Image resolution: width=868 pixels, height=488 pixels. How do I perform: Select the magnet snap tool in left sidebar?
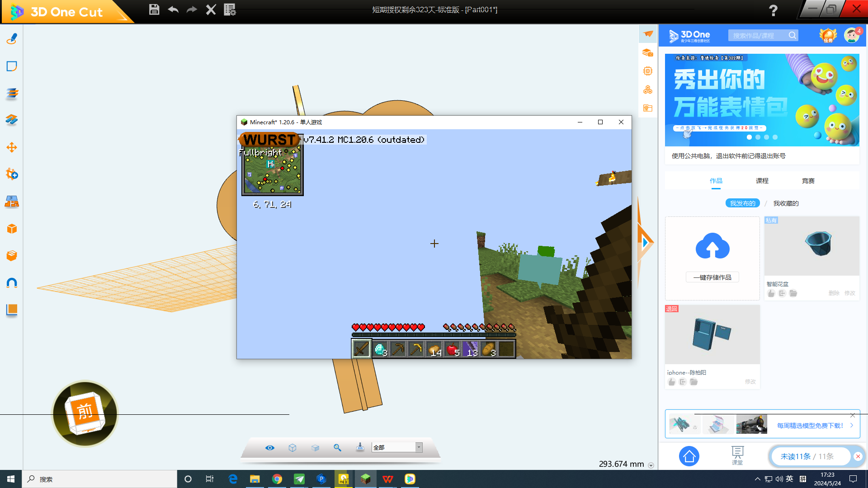point(12,283)
